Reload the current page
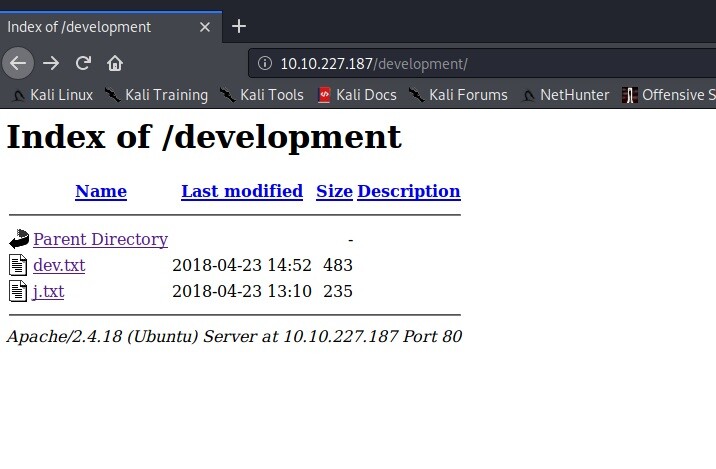This screenshot has width=716, height=469. click(x=83, y=64)
